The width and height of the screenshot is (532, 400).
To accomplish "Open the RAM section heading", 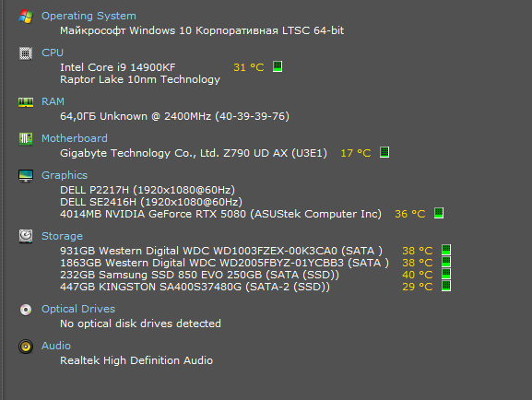I will (x=53, y=101).
